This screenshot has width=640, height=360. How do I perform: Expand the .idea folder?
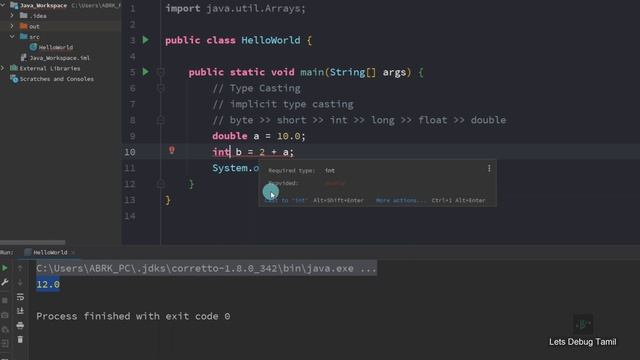click(x=12, y=16)
